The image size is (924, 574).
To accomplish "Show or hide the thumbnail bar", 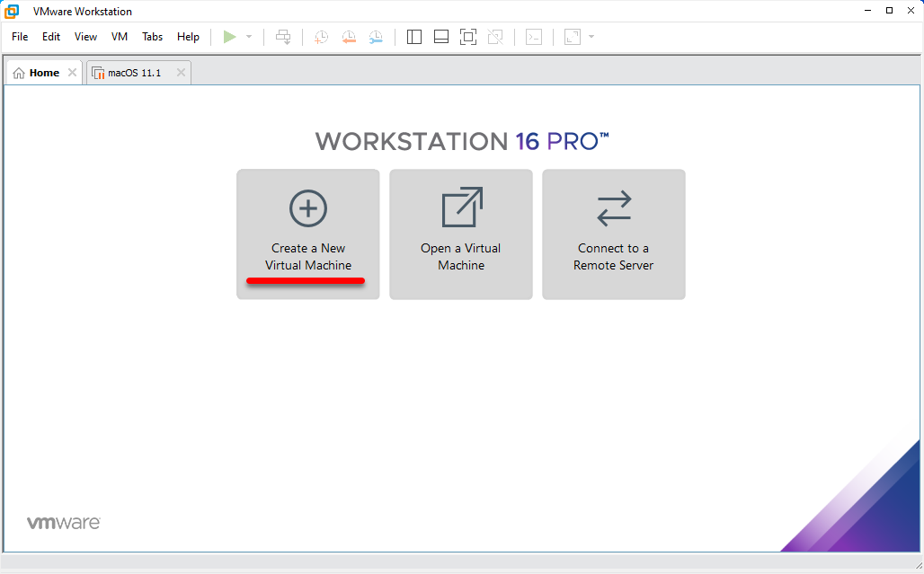I will pyautogui.click(x=441, y=37).
